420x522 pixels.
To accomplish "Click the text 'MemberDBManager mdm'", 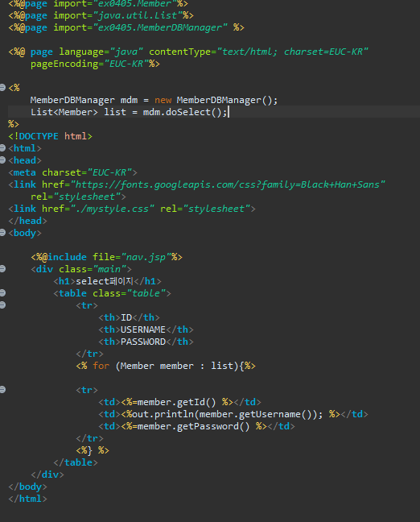I will click(84, 100).
